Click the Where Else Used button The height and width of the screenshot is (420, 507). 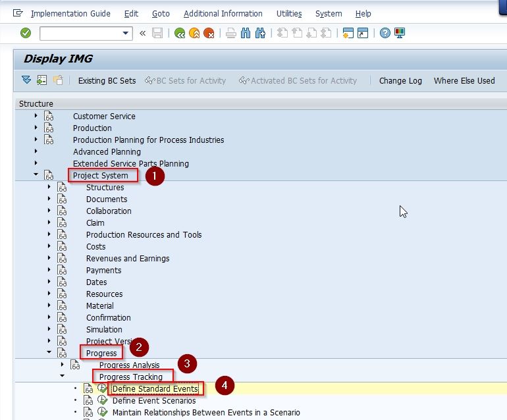pyautogui.click(x=464, y=80)
